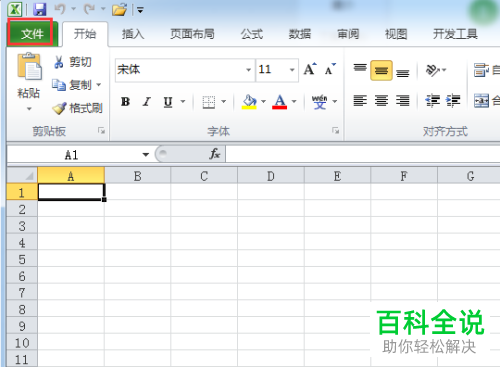The width and height of the screenshot is (500, 367).
Task: Click the Excel application icon in title bar
Action: (x=14, y=9)
